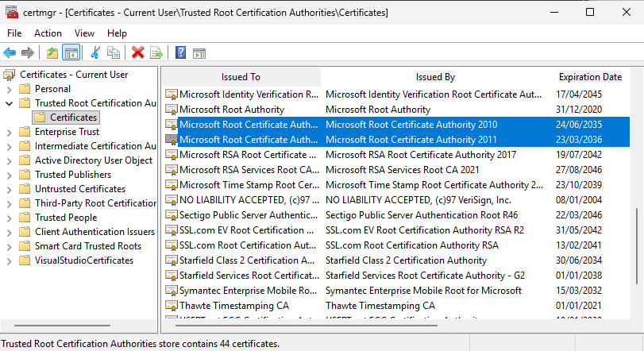Screen dimensions: 644x351
Task: Select Microsoft RSA Root Certificate Authority 2017 entry
Action: [396, 155]
